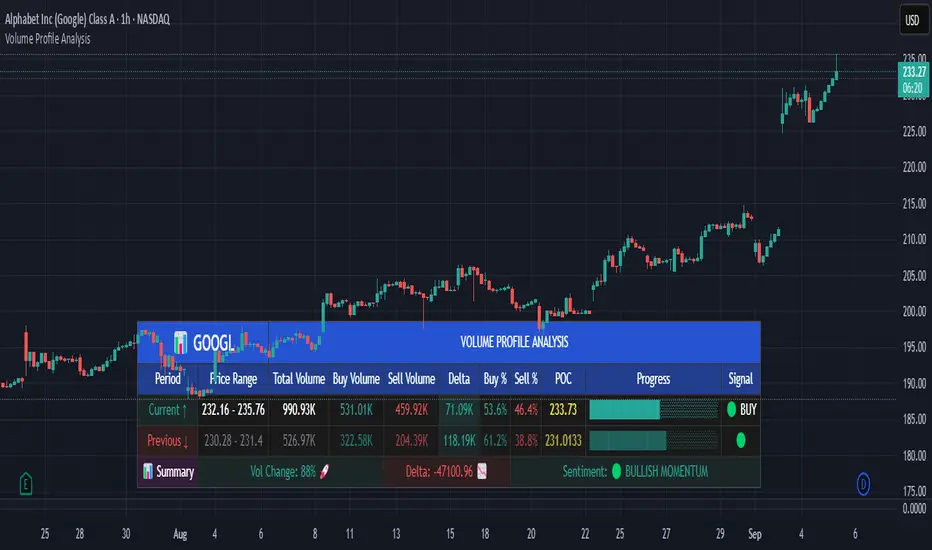Viewport: 932px width, 550px height.
Task: Click the 233.73 POC value
Action: [x=563, y=410]
